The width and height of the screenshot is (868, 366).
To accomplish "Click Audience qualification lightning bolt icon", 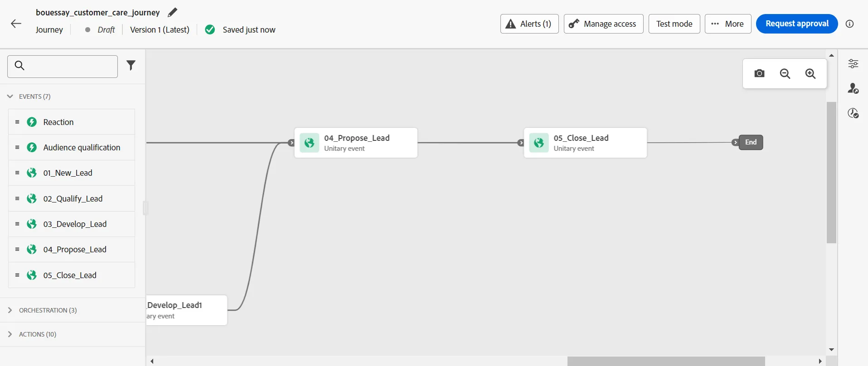I will pyautogui.click(x=32, y=147).
